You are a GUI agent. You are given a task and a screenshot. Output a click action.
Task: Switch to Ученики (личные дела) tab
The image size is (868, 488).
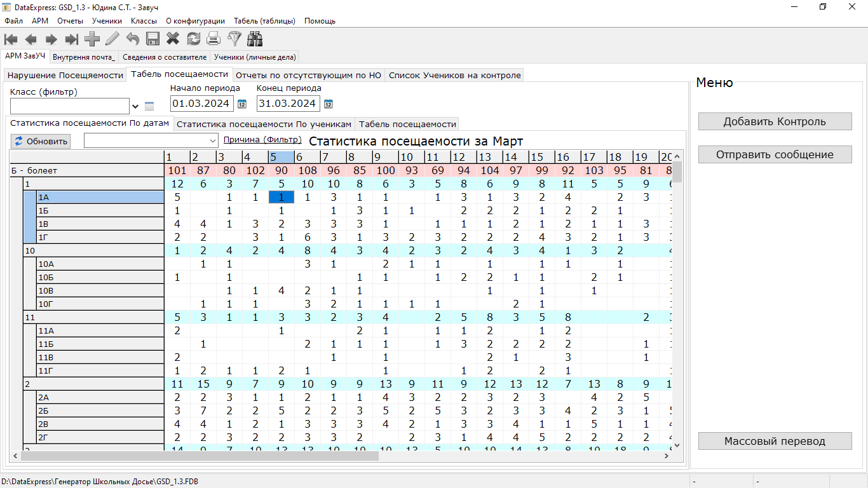click(255, 57)
